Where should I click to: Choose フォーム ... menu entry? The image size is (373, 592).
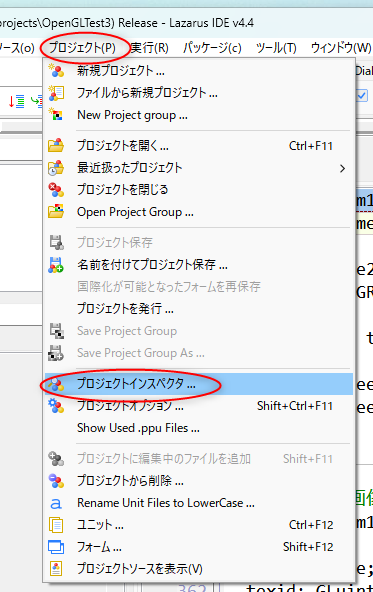pyautogui.click(x=199, y=547)
